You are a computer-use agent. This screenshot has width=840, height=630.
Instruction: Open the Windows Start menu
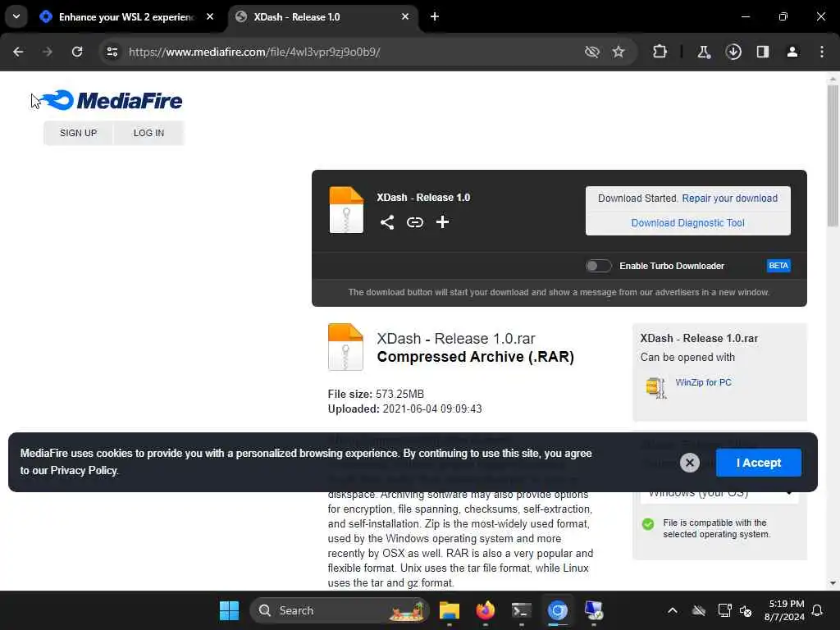(230, 610)
